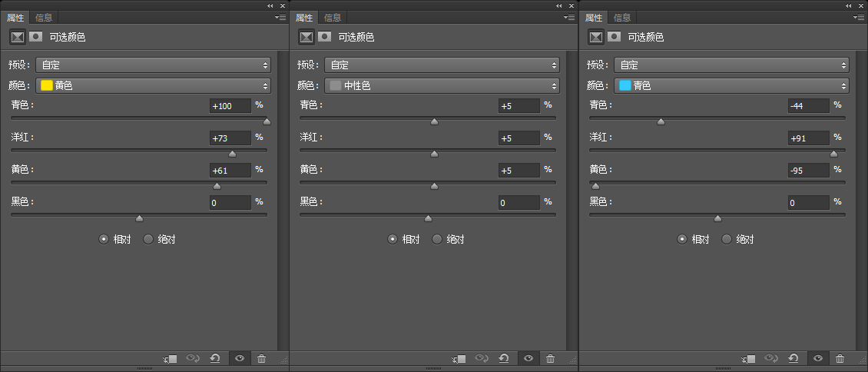This screenshot has height=372, width=868.
Task: Close the Neutrals properties panel
Action: click(571, 5)
